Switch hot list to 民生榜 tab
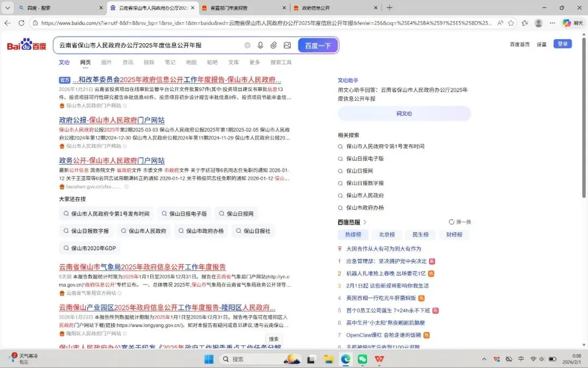588x368 pixels. point(420,234)
